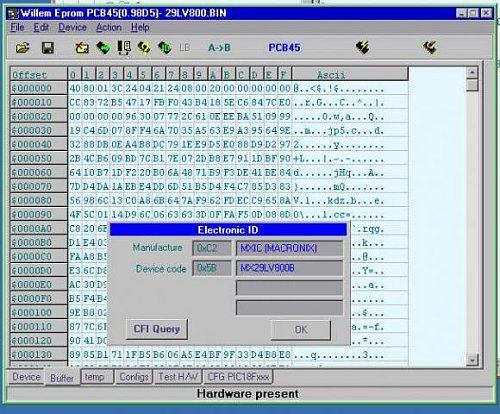Viewport: 500px width, 414px height.
Task: Confirm Electronic ID dialog with OK
Action: [301, 330]
